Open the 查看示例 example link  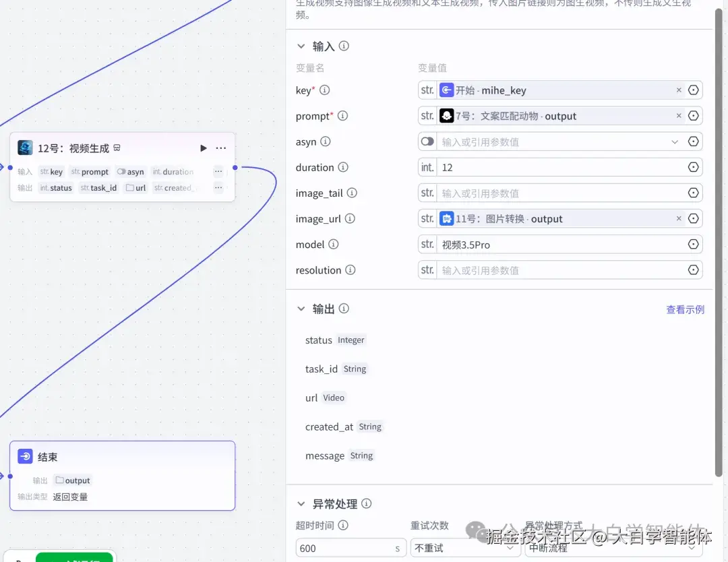pyautogui.click(x=685, y=309)
